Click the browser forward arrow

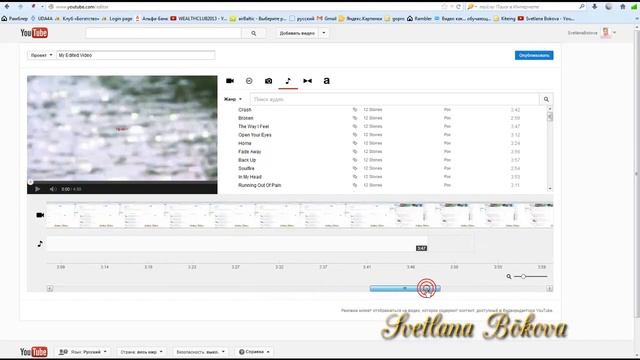point(20,7)
